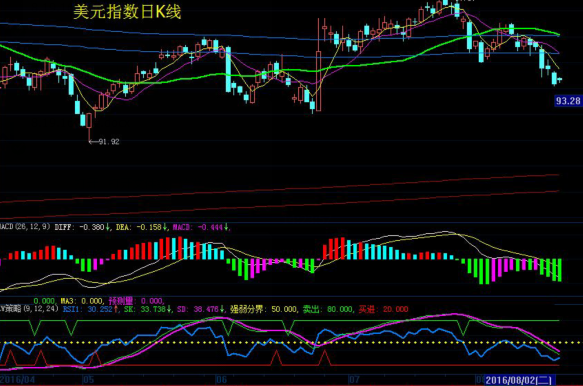Click the SD: 38.476 value
The height and width of the screenshot is (386, 583).
[x=201, y=309]
